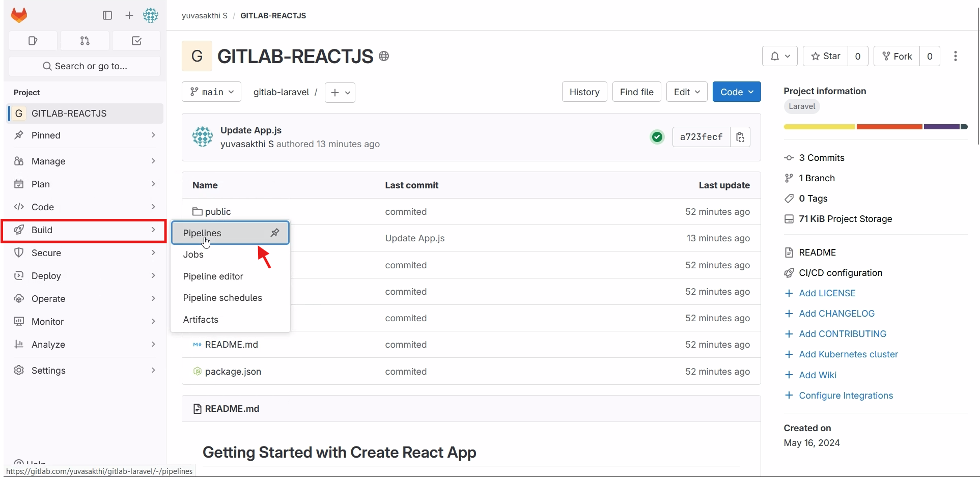Click gitlab-laravel path breadcrumb
This screenshot has width=980, height=477.
pyautogui.click(x=281, y=92)
